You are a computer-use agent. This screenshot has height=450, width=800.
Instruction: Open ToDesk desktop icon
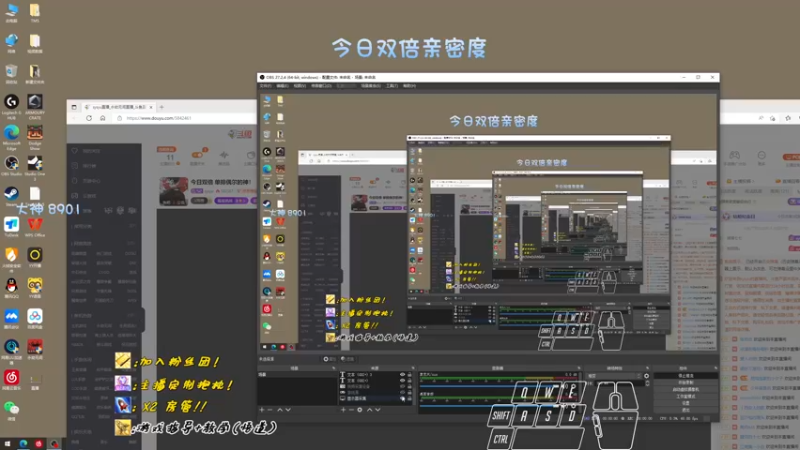click(x=11, y=227)
